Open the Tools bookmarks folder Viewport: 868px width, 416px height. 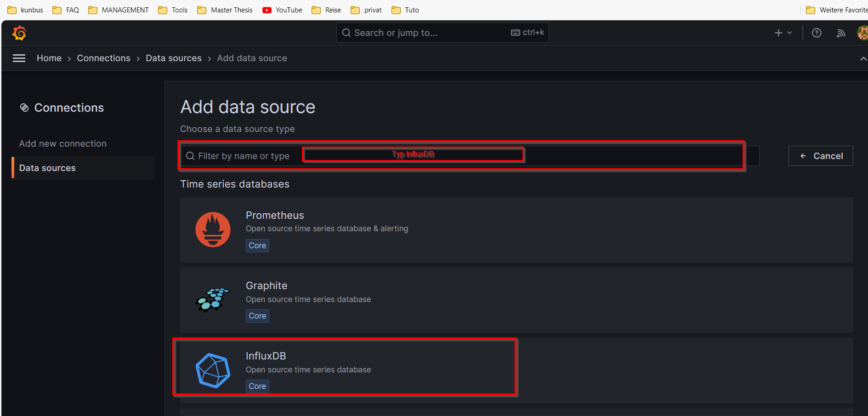pyautogui.click(x=173, y=10)
